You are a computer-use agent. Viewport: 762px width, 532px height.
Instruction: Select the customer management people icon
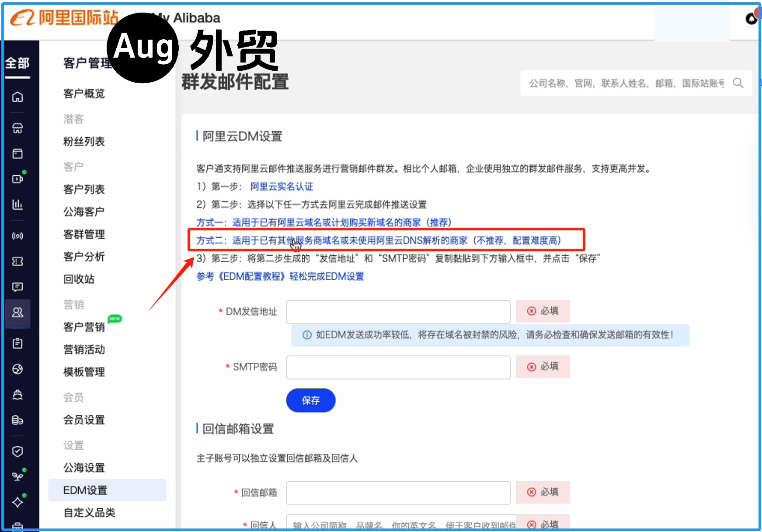coord(17,313)
